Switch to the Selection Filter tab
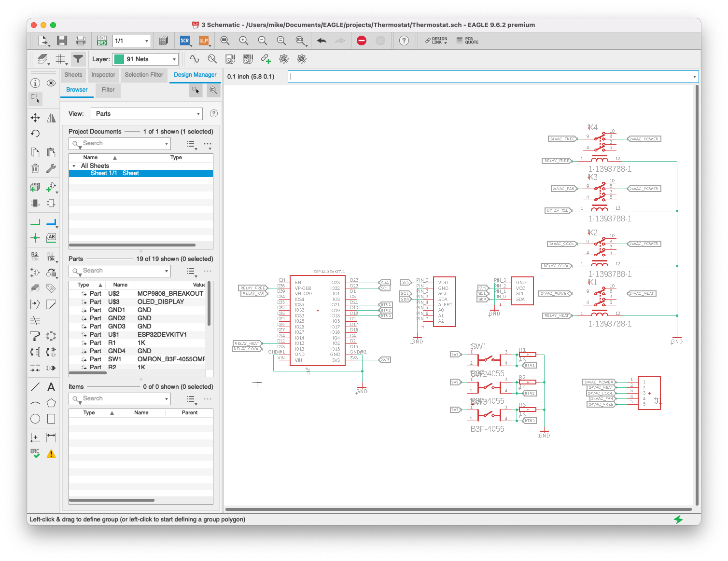Viewport: 728px width, 561px height. point(144,75)
